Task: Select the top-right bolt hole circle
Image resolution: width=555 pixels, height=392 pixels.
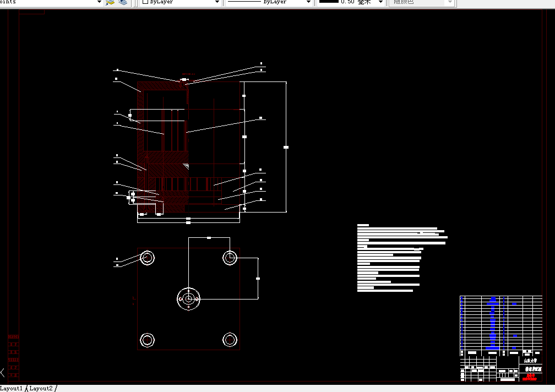Action: point(230,258)
